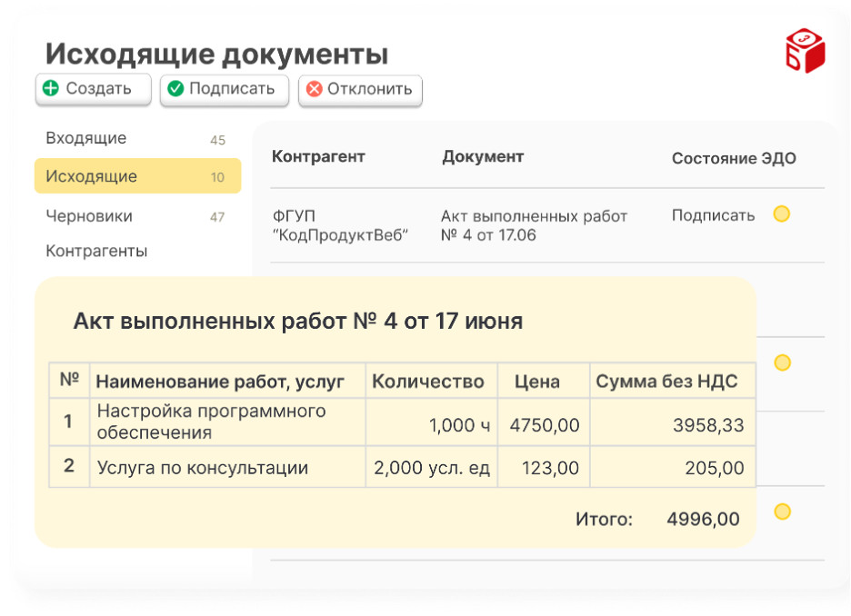The image size is (851, 616).
Task: Click the green plus icon on Создать
Action: pyautogui.click(x=51, y=89)
